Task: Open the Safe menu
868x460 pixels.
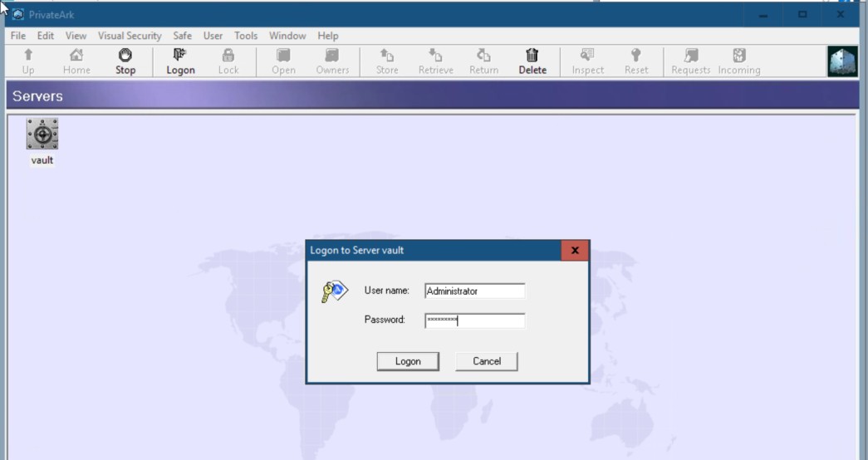Action: tap(182, 36)
